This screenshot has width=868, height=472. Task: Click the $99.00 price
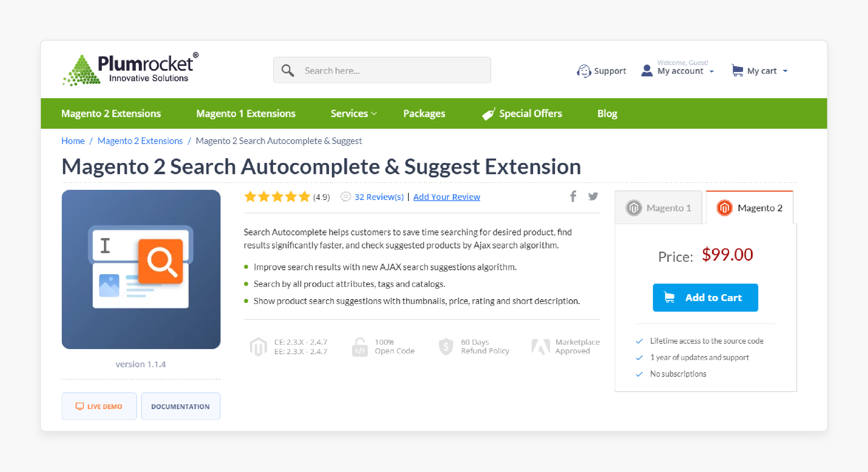point(727,255)
